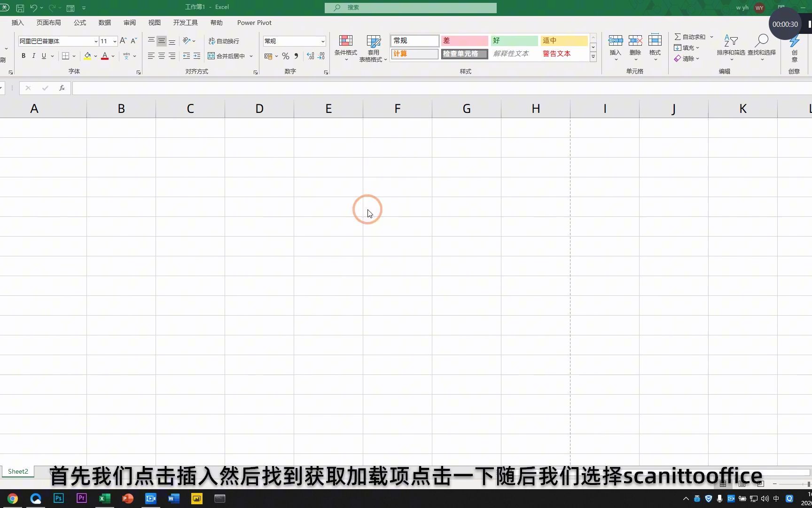Click the Sheet2 worksheet tab
812x508 pixels.
click(x=17, y=471)
